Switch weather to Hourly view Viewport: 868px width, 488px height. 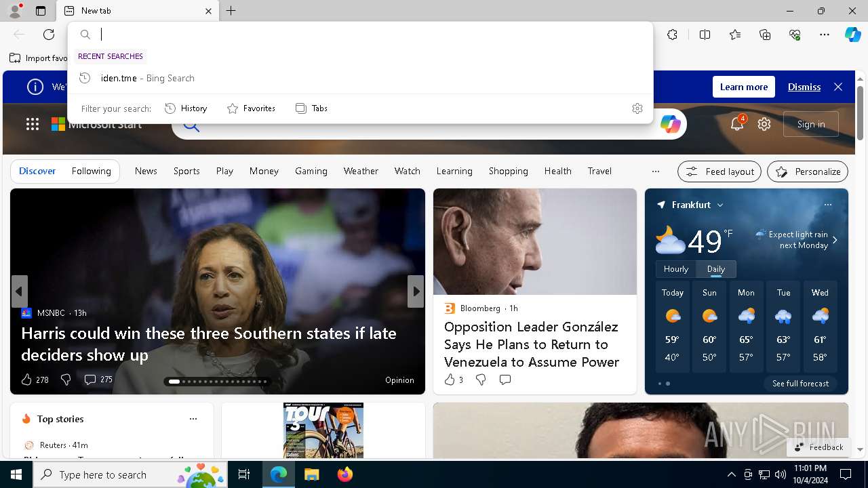pyautogui.click(x=676, y=269)
